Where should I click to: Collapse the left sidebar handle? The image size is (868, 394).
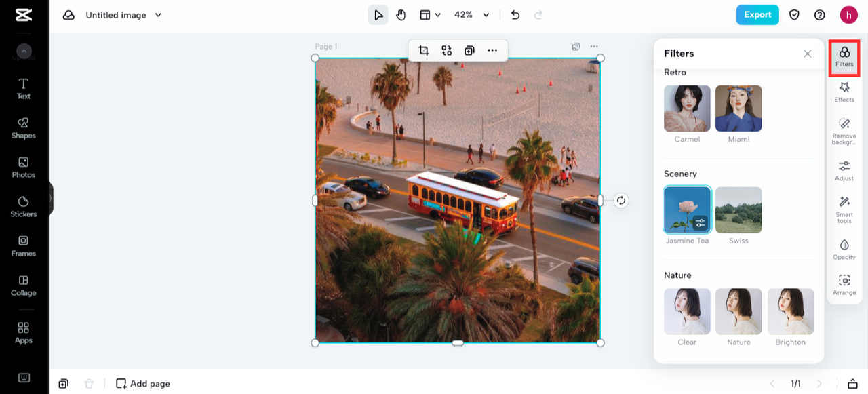pyautogui.click(x=50, y=199)
